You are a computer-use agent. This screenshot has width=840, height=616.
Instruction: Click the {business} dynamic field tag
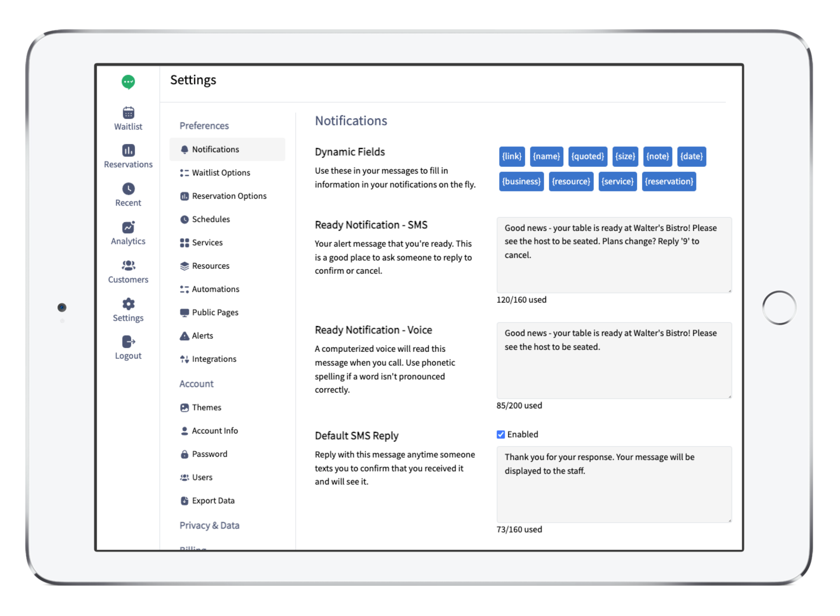coord(521,182)
